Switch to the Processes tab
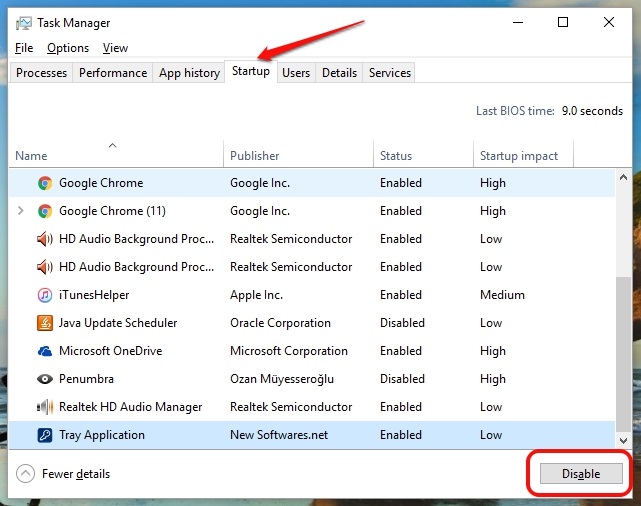641x506 pixels. pyautogui.click(x=41, y=73)
